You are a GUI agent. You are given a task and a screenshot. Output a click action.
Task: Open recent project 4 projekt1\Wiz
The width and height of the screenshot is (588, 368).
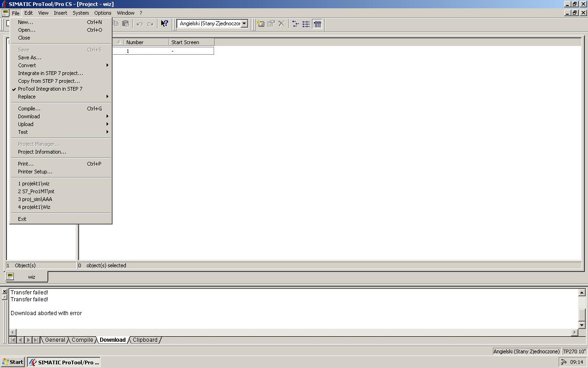coord(61,207)
